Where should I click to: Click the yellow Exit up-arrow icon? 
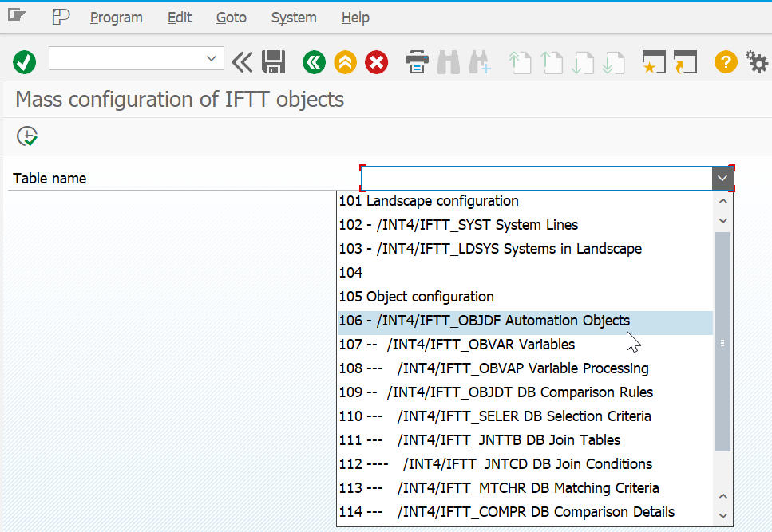point(345,61)
